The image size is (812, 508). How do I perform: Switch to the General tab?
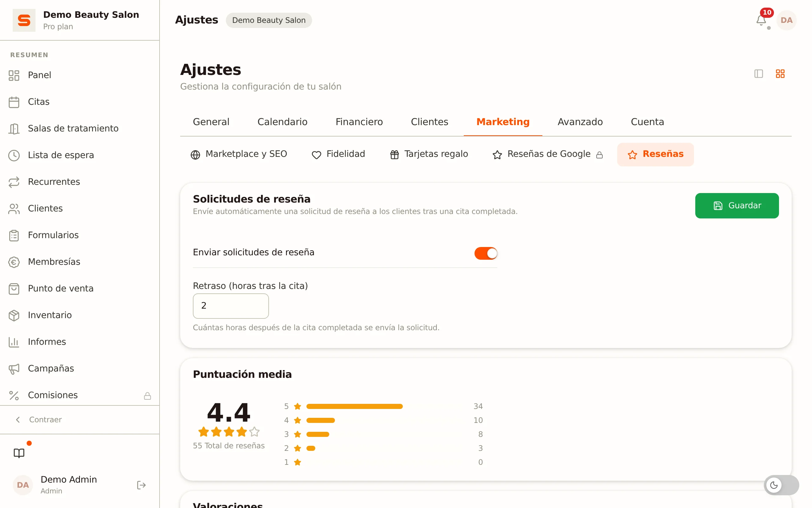pos(211,122)
